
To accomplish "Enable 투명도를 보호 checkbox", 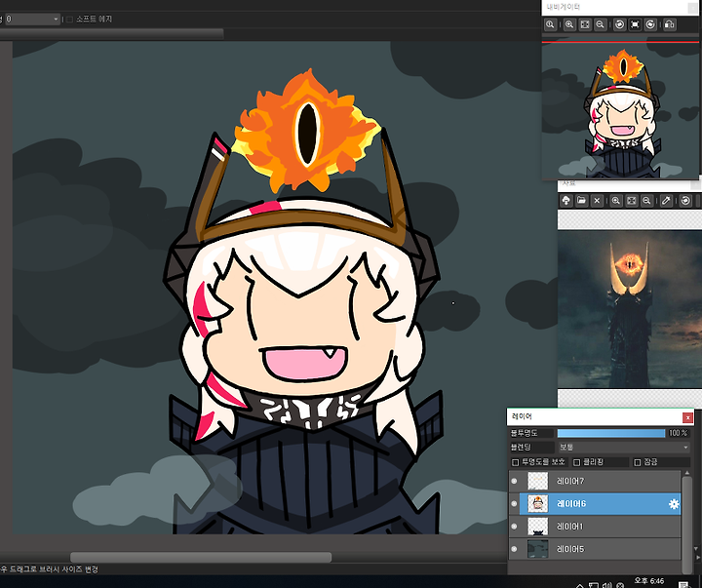I will [x=516, y=462].
